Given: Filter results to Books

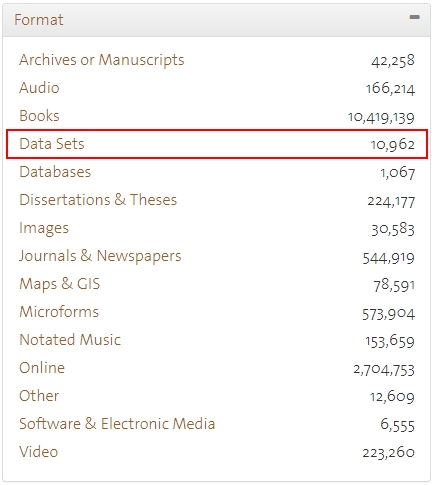Looking at the screenshot, I should 39,116.
